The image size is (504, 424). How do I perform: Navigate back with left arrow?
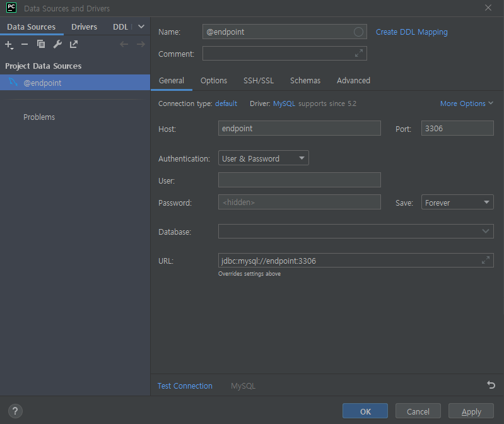click(x=124, y=44)
